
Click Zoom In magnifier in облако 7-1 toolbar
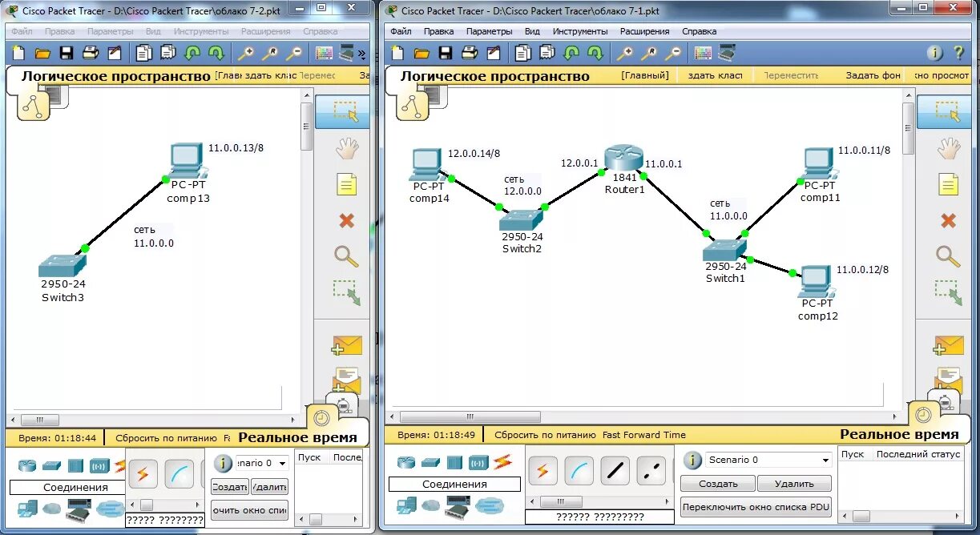623,54
